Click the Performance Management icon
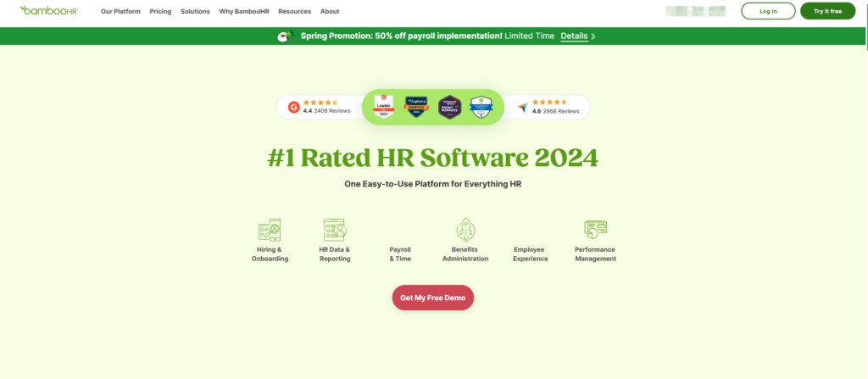 tap(595, 229)
